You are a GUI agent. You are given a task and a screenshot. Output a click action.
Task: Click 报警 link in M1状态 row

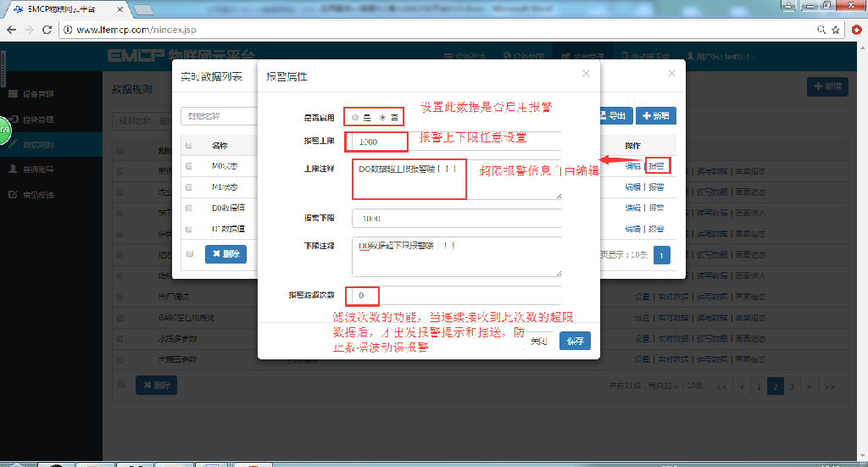(x=657, y=187)
